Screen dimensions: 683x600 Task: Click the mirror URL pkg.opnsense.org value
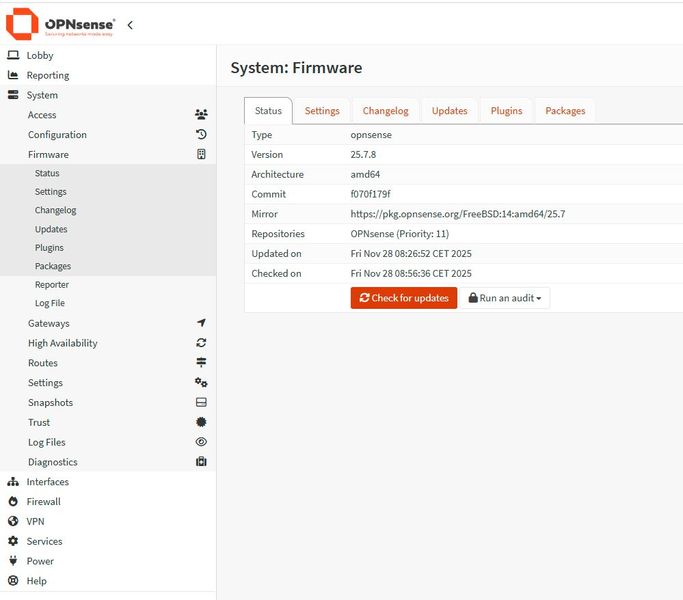coord(458,214)
